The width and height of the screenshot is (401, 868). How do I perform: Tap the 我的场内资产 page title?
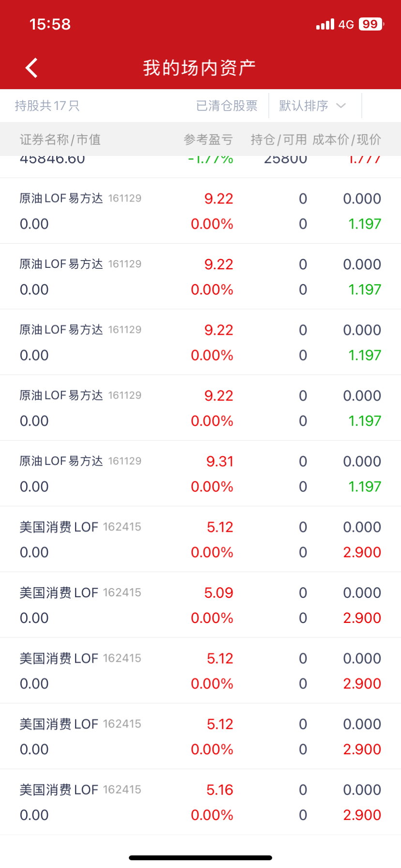pos(200,68)
